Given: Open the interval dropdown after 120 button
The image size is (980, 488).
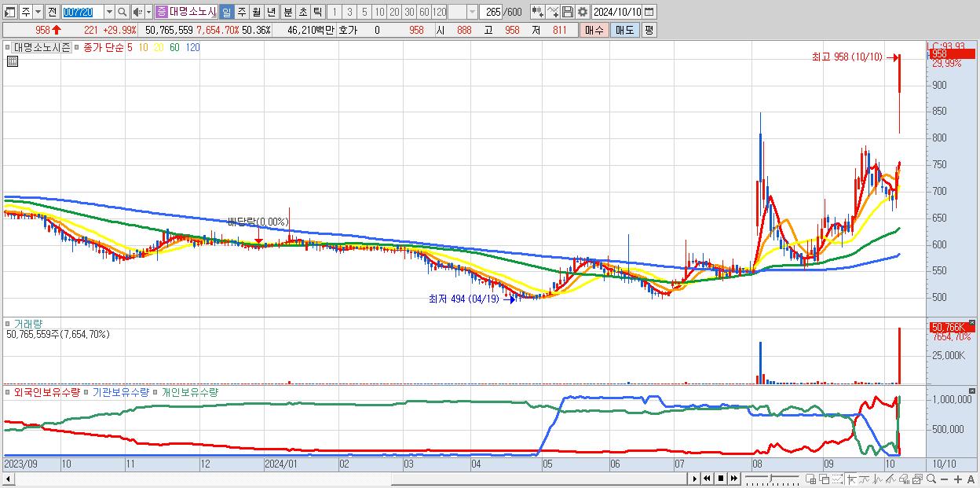Looking at the screenshot, I should (x=472, y=12).
